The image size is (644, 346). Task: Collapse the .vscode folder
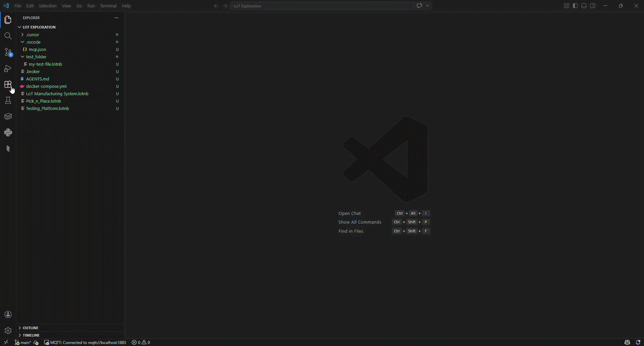coord(33,42)
